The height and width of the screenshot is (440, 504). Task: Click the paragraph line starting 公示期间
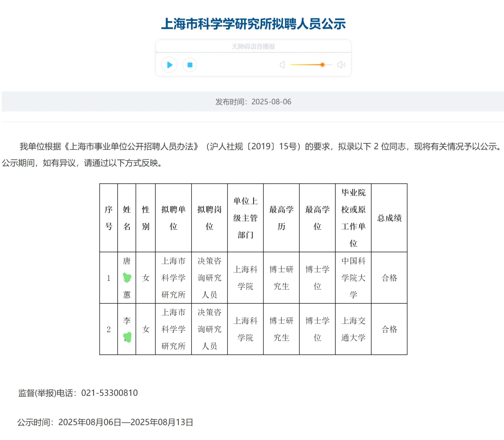tap(83, 163)
